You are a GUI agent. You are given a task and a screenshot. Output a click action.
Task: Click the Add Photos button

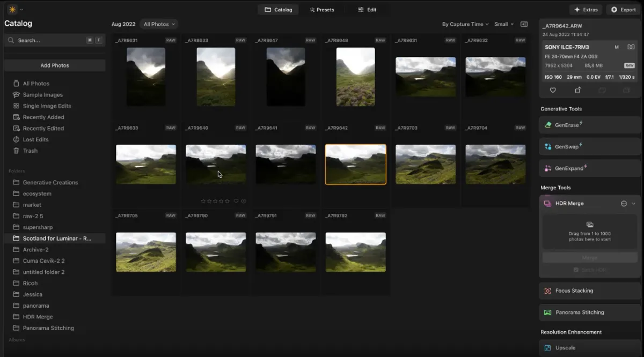[x=54, y=65]
